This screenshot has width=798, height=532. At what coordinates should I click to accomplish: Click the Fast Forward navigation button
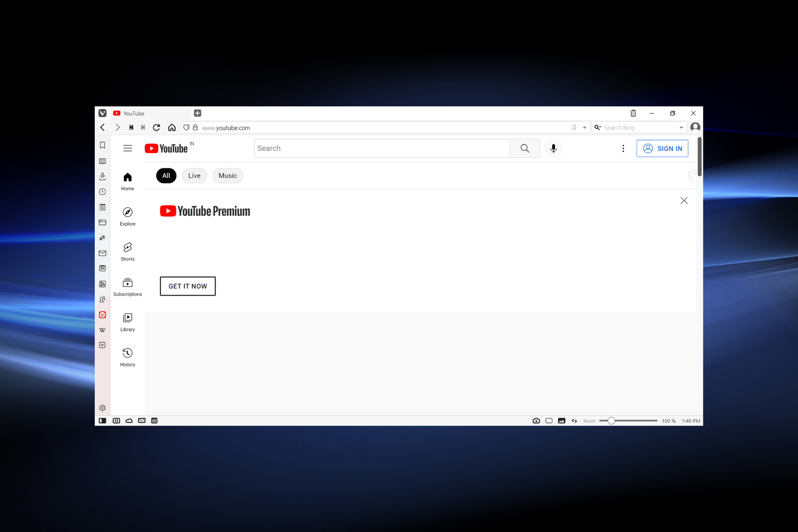(143, 127)
